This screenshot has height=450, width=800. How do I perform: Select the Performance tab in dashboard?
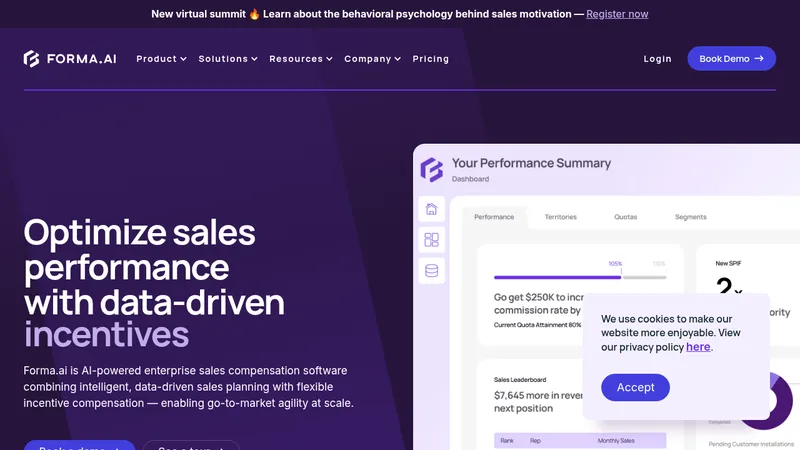[494, 217]
